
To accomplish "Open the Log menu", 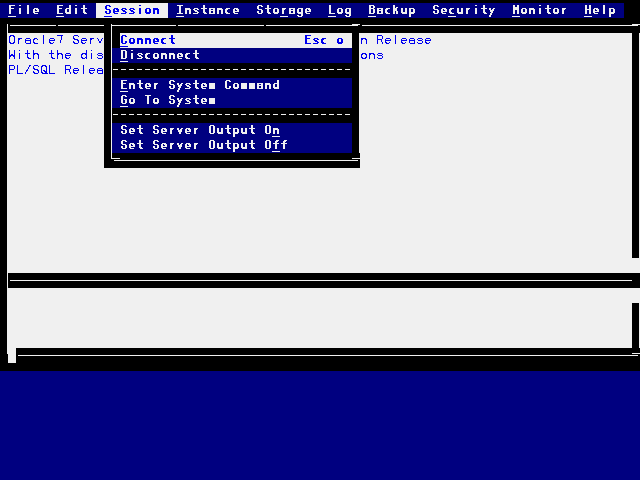I will point(340,10).
